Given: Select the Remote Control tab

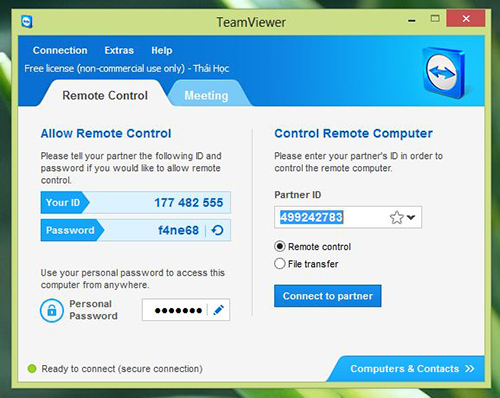Looking at the screenshot, I should (x=105, y=95).
